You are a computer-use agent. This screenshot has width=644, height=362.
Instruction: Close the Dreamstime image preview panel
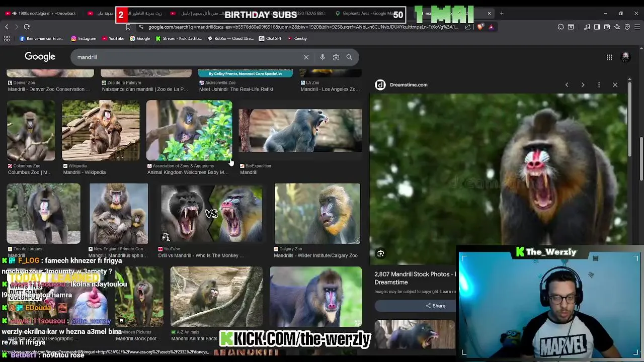pyautogui.click(x=615, y=85)
